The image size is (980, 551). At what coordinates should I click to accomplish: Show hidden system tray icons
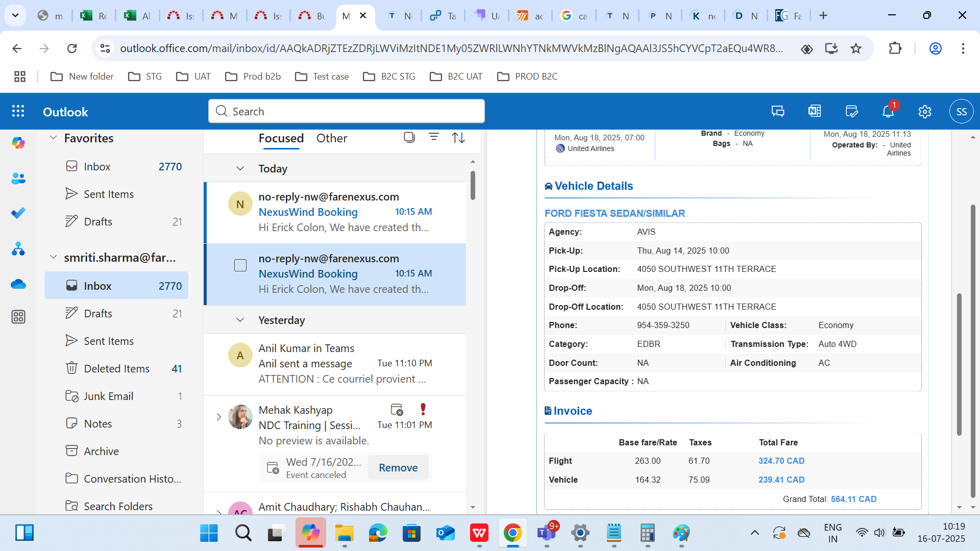755,533
